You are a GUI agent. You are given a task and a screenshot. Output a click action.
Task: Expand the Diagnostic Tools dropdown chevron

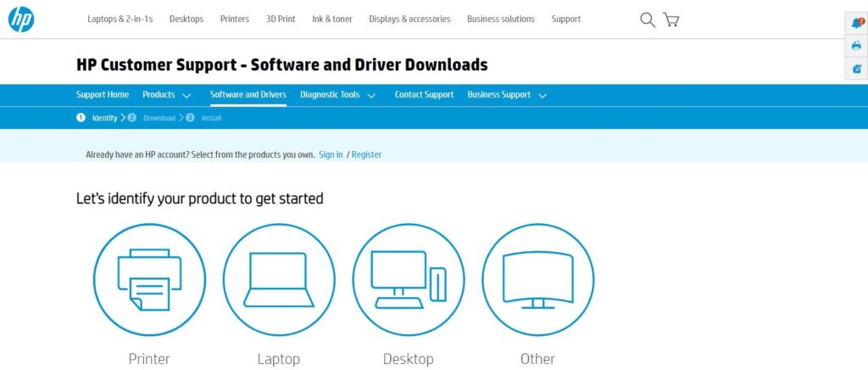[371, 95]
